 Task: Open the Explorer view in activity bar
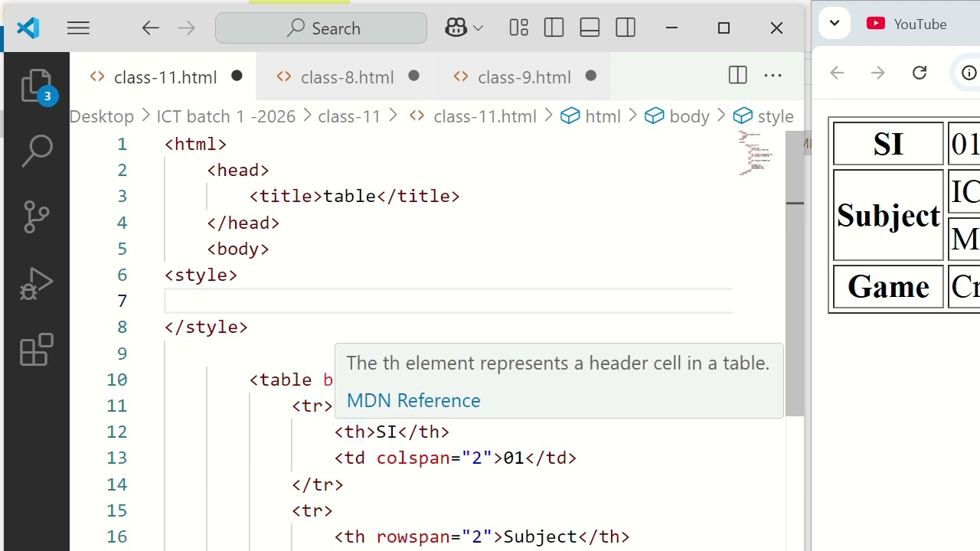(36, 85)
